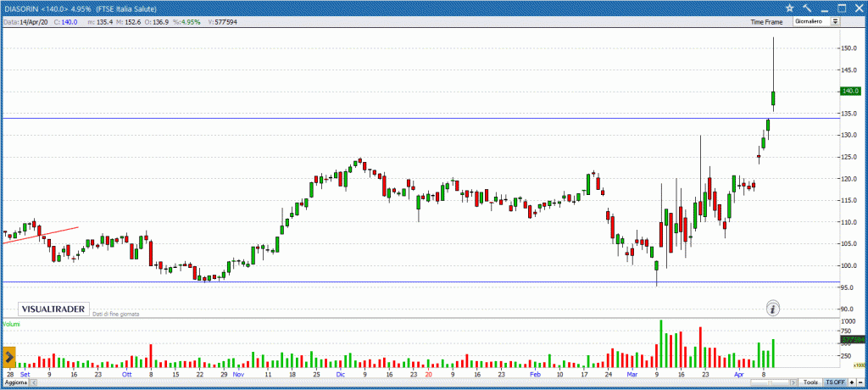868x390 pixels.
Task: Click the 150.0 price axis label
Action: (x=849, y=48)
